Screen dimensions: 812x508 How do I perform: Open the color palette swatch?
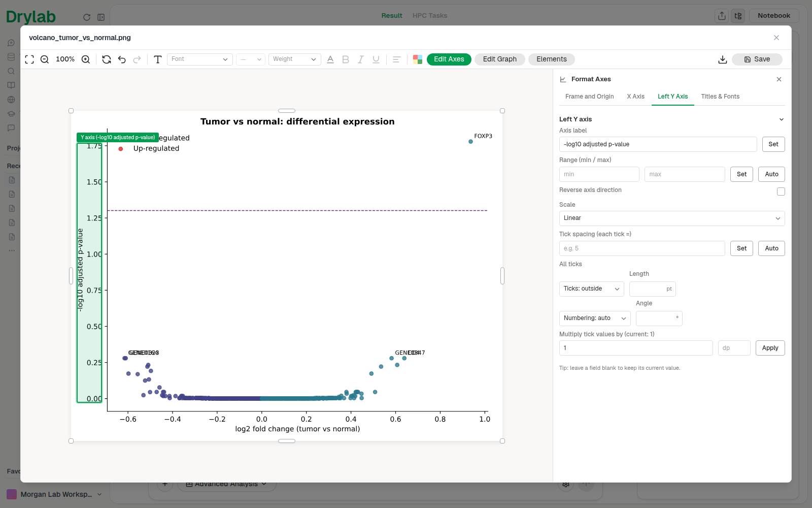pos(418,59)
